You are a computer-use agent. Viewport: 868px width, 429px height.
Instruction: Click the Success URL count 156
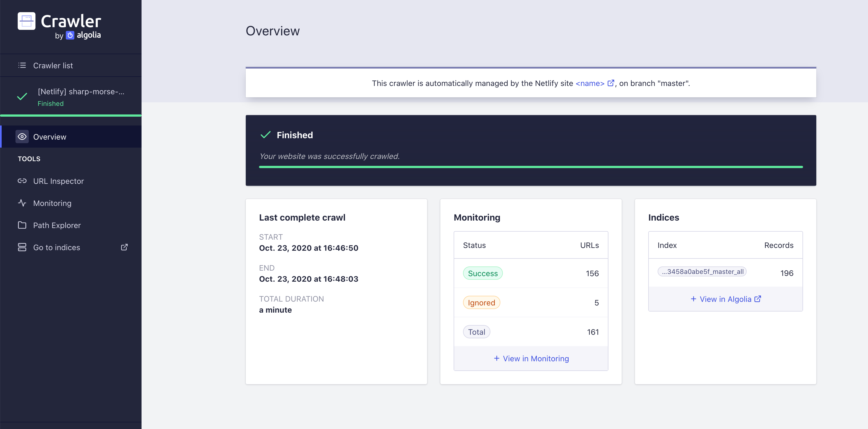(592, 273)
